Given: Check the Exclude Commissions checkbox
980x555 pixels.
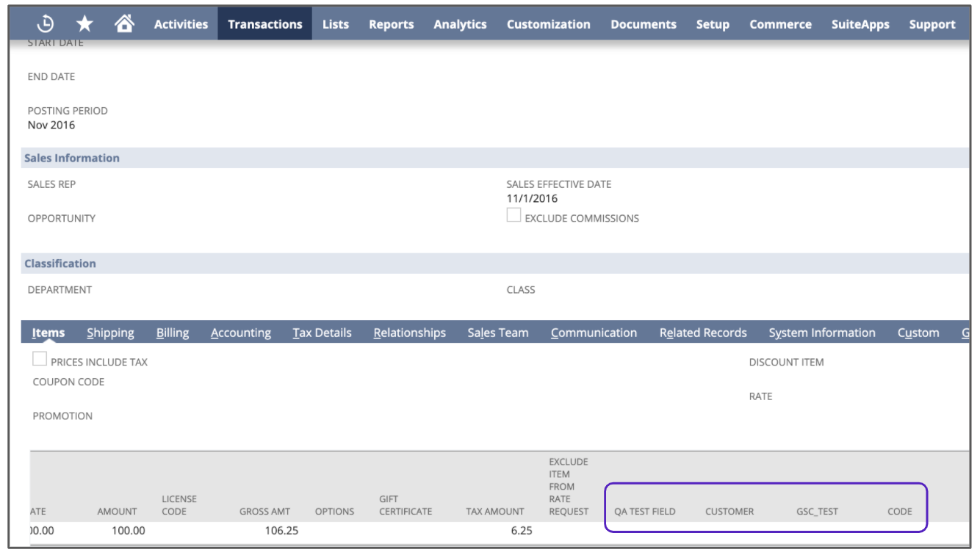Looking at the screenshot, I should click(514, 215).
